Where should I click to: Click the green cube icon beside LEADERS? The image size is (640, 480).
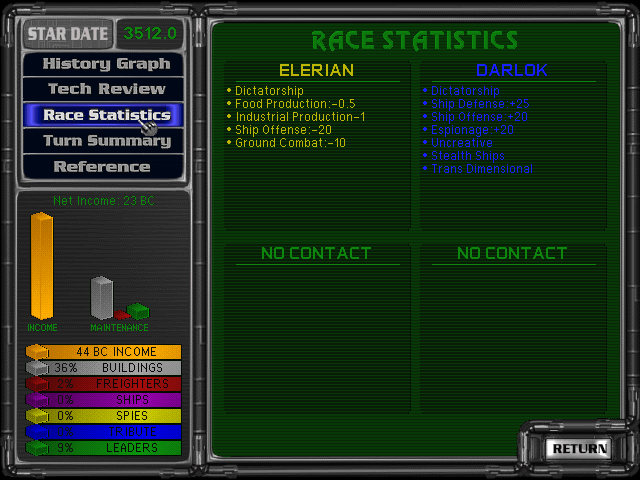pyautogui.click(x=37, y=448)
